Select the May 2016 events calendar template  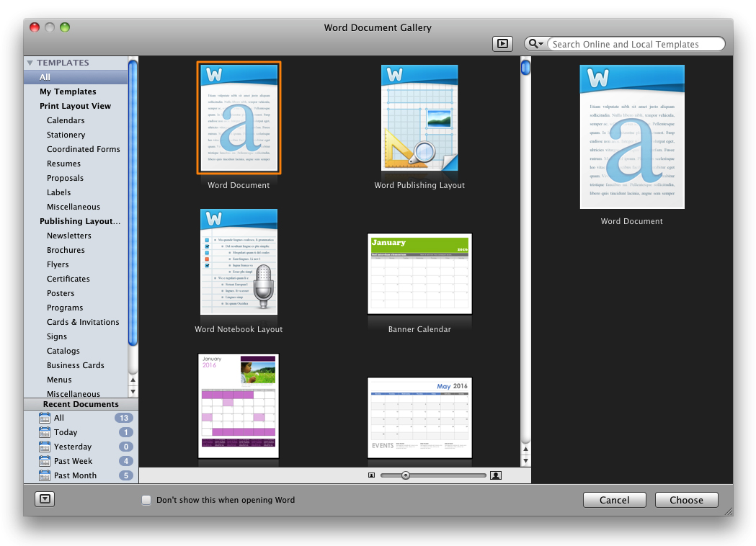(x=419, y=417)
